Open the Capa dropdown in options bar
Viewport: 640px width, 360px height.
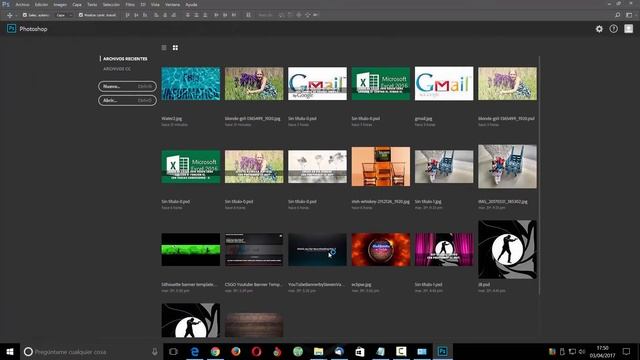[64, 15]
